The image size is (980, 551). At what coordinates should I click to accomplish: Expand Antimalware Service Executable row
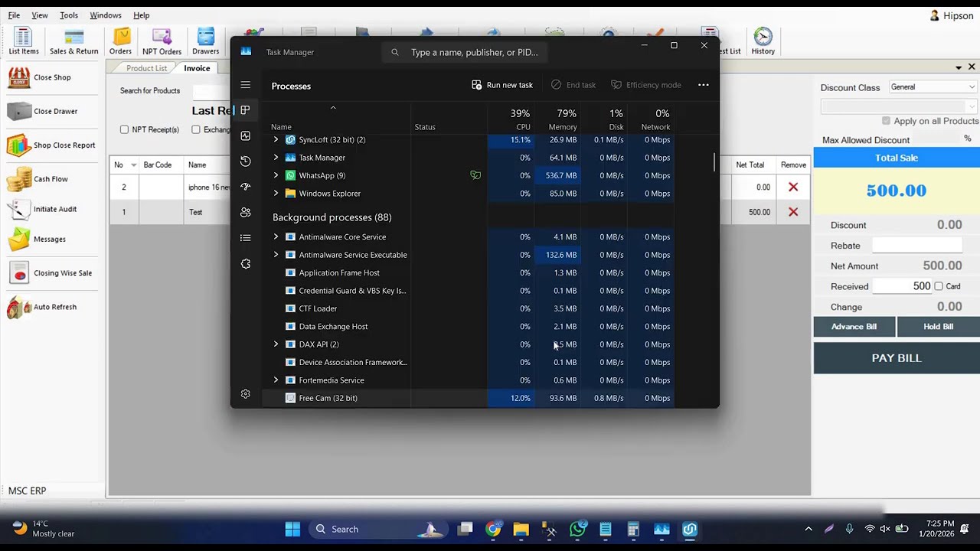tap(276, 255)
